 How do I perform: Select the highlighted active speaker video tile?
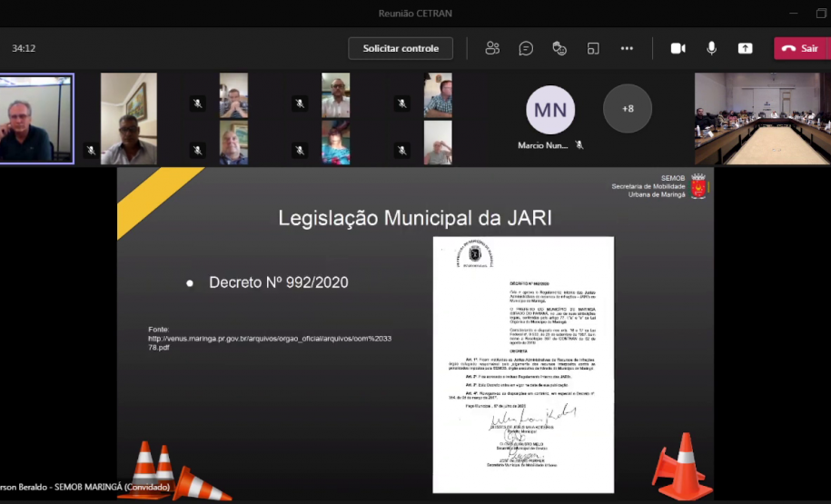click(x=36, y=118)
